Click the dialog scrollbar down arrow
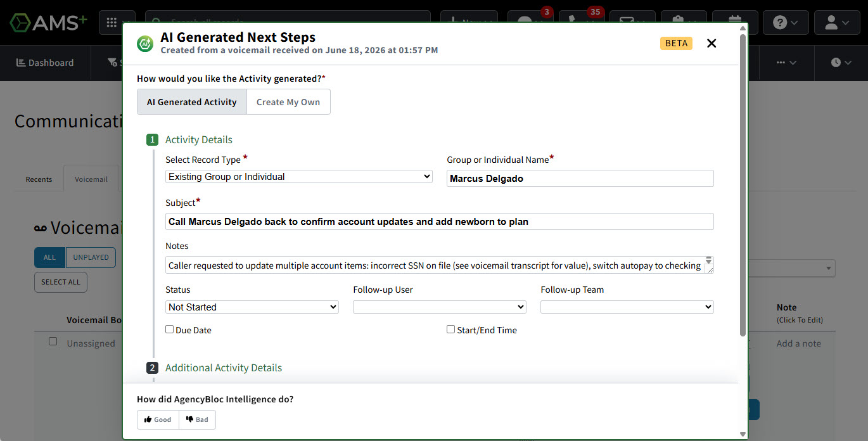 point(743,434)
